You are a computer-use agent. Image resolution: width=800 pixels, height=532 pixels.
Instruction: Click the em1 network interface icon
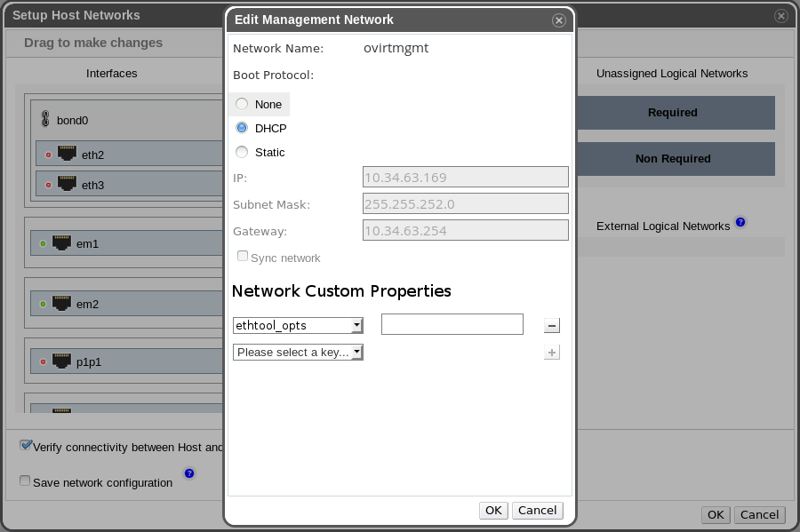point(61,242)
